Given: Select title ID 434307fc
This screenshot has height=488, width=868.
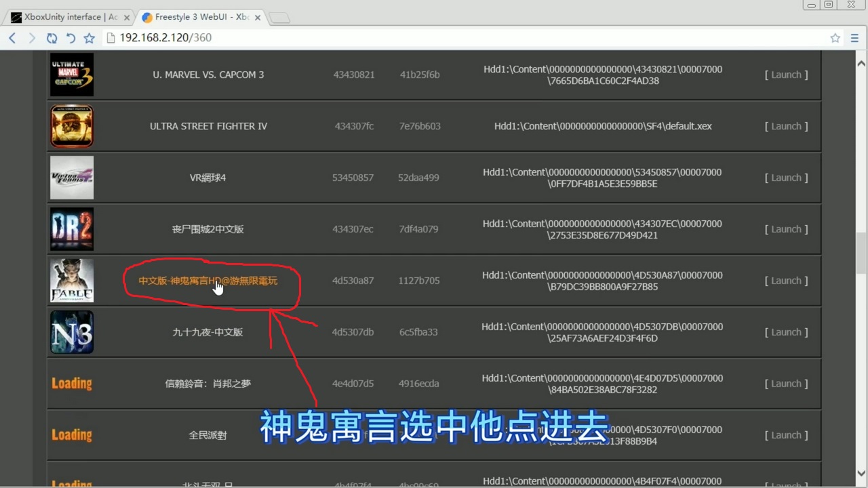Looking at the screenshot, I should pyautogui.click(x=353, y=126).
